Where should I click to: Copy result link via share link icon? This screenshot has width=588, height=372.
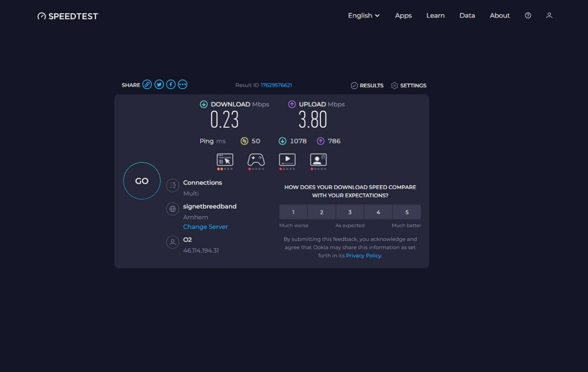click(x=147, y=85)
